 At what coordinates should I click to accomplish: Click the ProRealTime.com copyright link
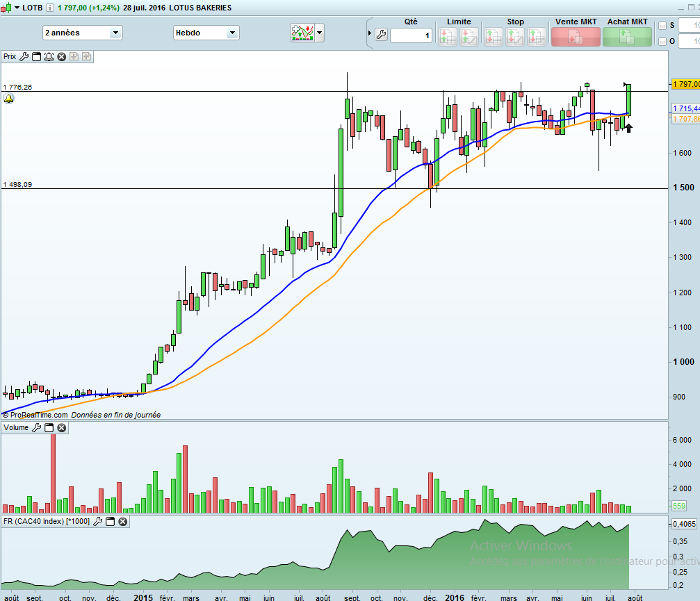click(35, 415)
